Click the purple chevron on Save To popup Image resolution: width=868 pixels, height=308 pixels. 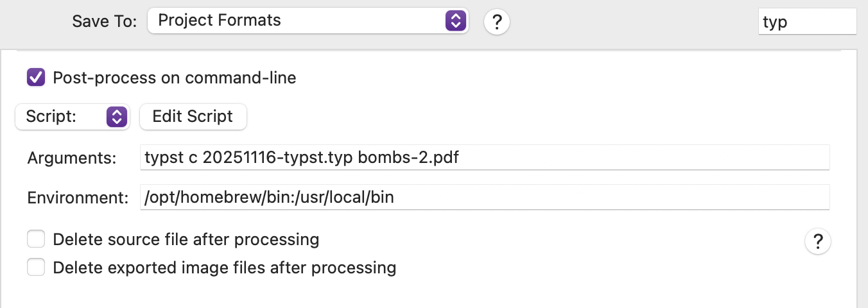pos(455,21)
